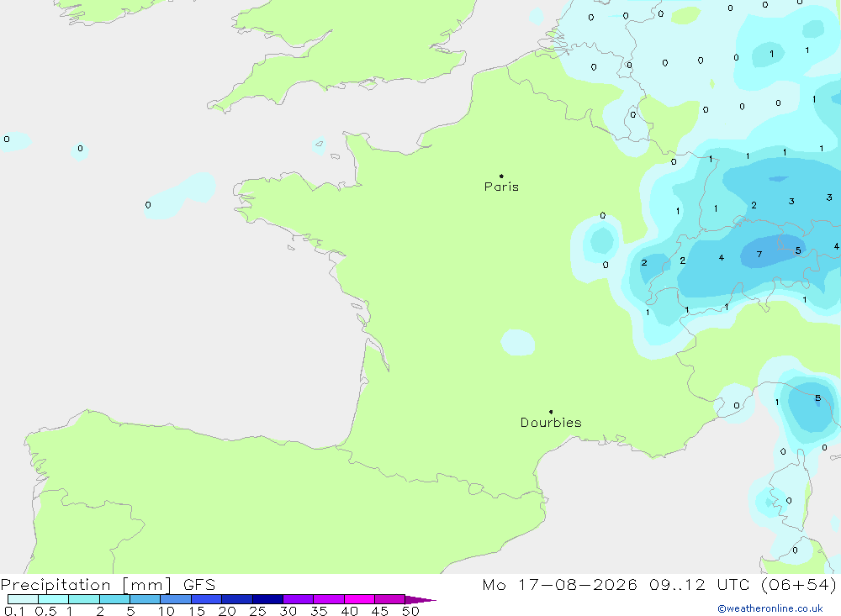This screenshot has width=841, height=616.
Task: Click the 'Mo 17-08-2026' date text
Action: pos(559,585)
